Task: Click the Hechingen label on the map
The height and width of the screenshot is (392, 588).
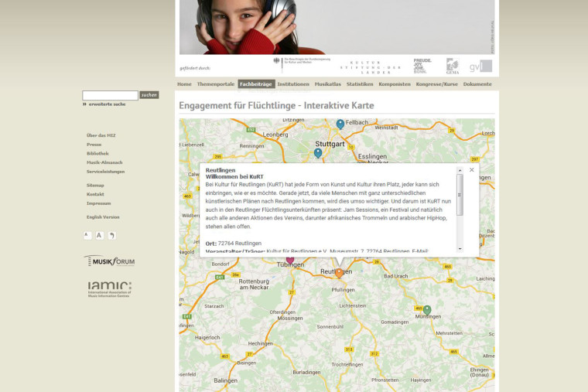Action: pyautogui.click(x=260, y=343)
